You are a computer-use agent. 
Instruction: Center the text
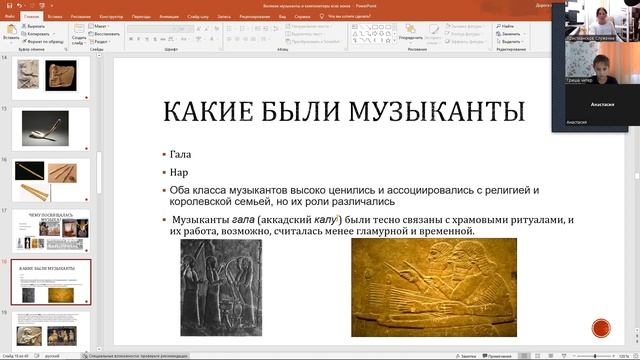point(238,39)
